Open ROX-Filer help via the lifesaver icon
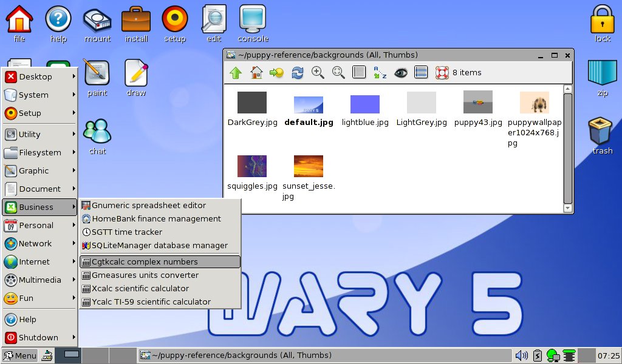 tap(442, 72)
